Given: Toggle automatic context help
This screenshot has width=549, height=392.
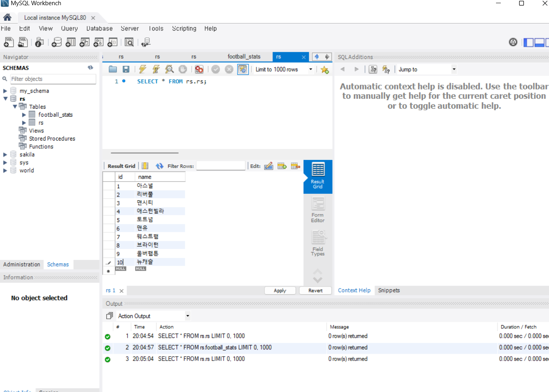Looking at the screenshot, I should pos(386,69).
